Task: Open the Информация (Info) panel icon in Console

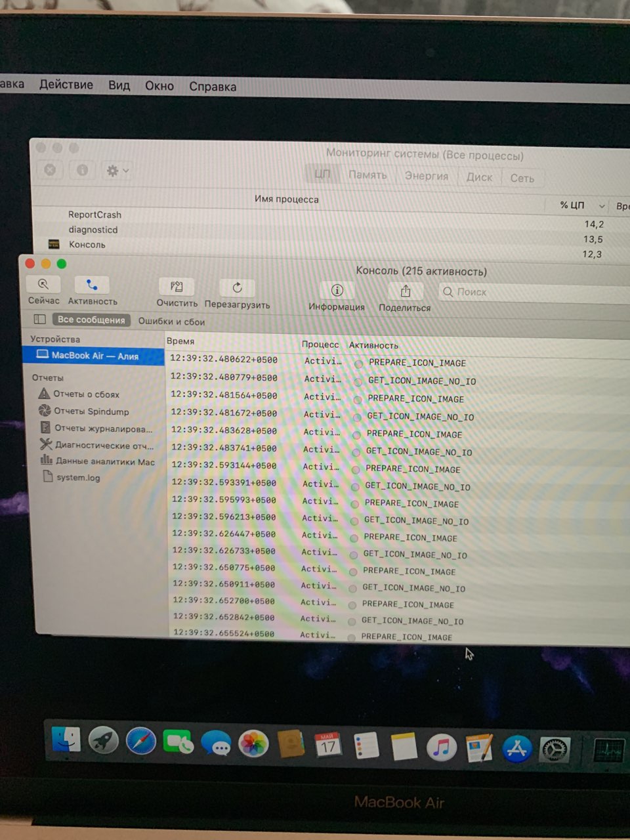Action: 337,290
